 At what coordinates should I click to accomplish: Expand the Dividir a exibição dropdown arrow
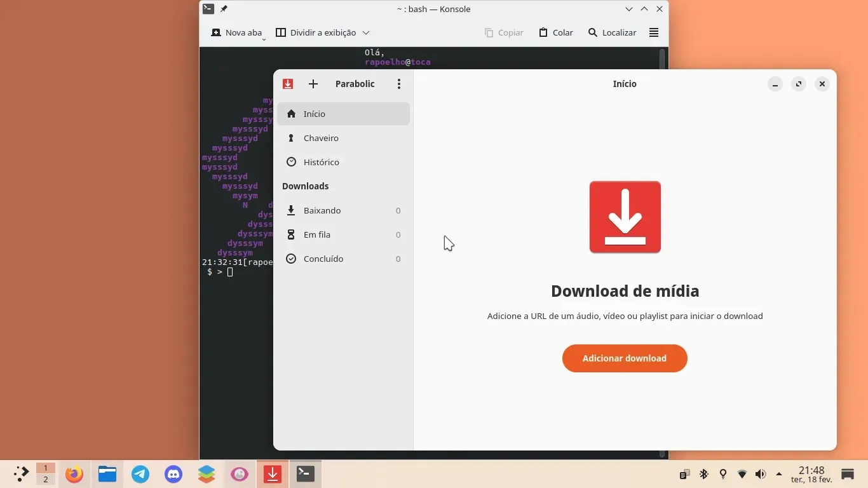(x=366, y=32)
